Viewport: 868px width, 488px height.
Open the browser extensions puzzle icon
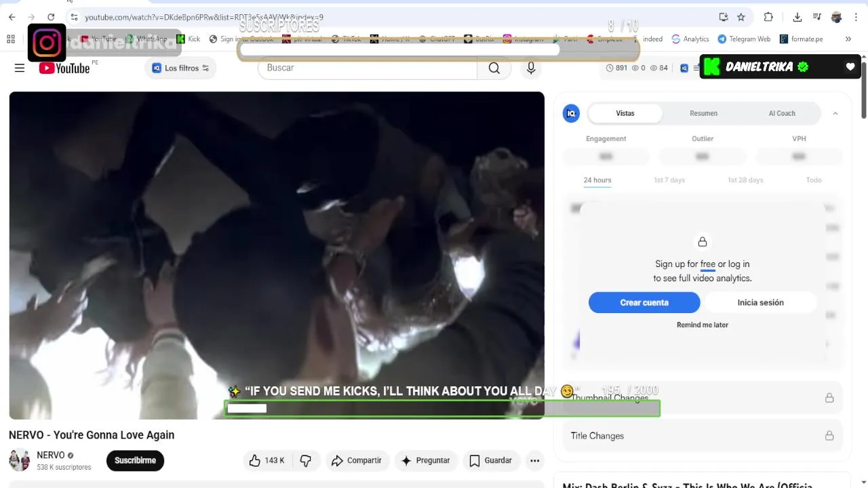pyautogui.click(x=768, y=17)
